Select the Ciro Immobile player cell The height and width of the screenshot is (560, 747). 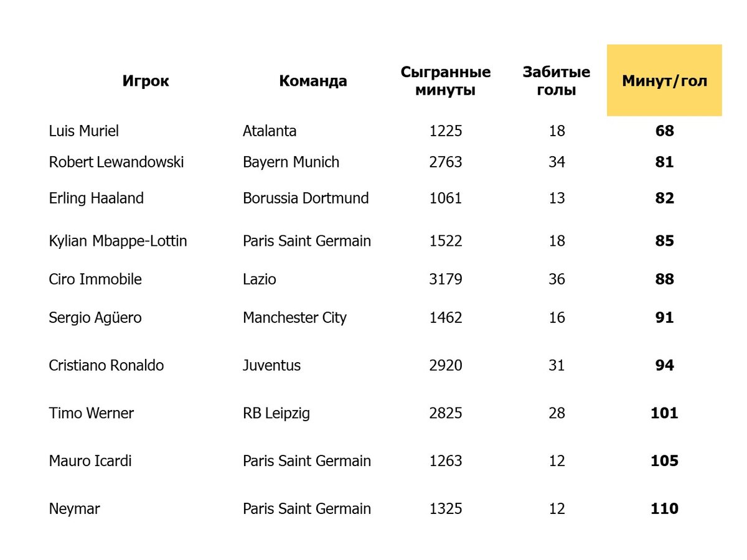(x=95, y=279)
